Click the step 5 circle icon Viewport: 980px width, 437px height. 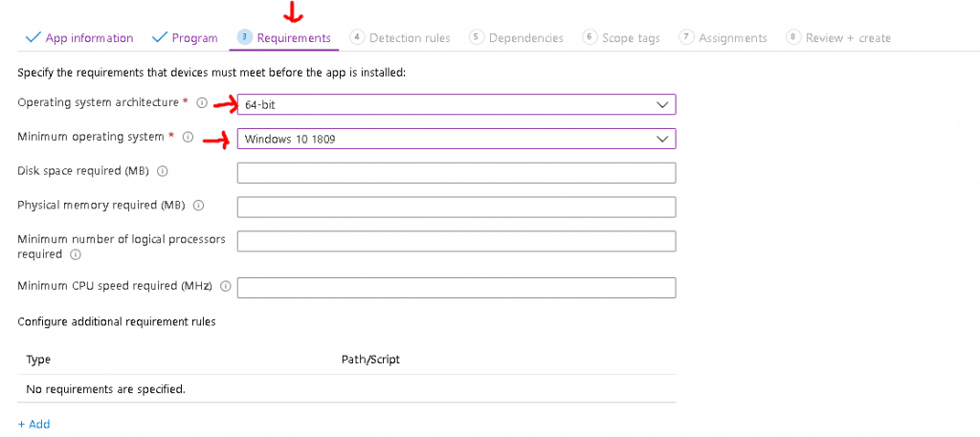[x=477, y=37]
